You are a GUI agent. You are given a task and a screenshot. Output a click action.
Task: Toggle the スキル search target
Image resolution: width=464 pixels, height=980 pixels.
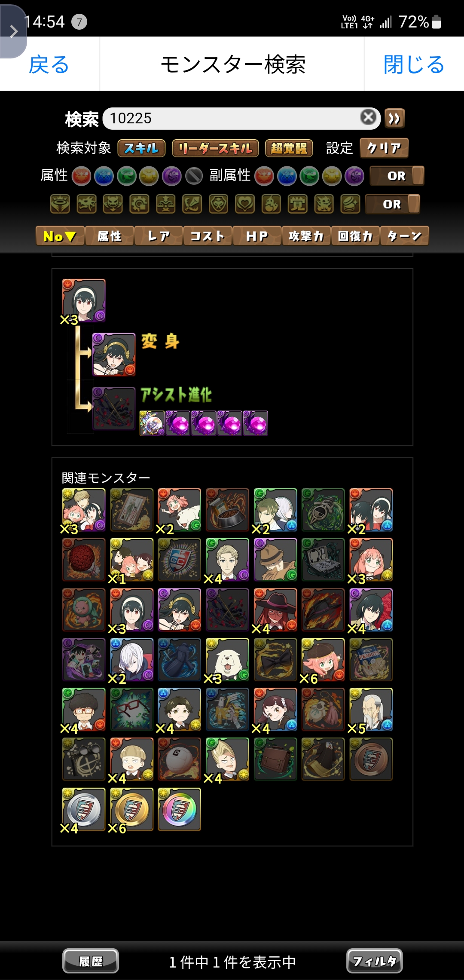coord(141,148)
